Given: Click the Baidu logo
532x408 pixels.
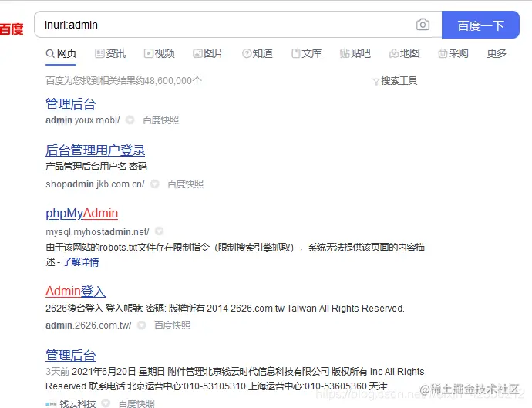Looking at the screenshot, I should (x=12, y=29).
